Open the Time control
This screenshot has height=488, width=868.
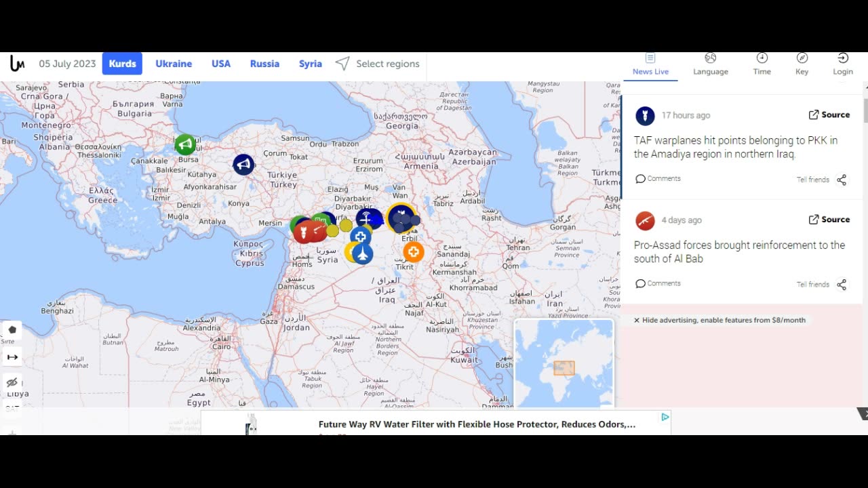(762, 64)
